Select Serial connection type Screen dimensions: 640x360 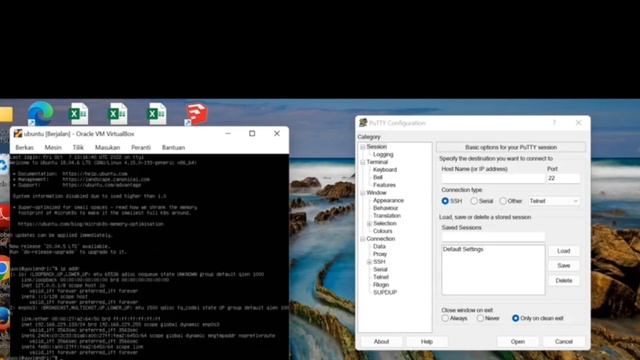(474, 201)
